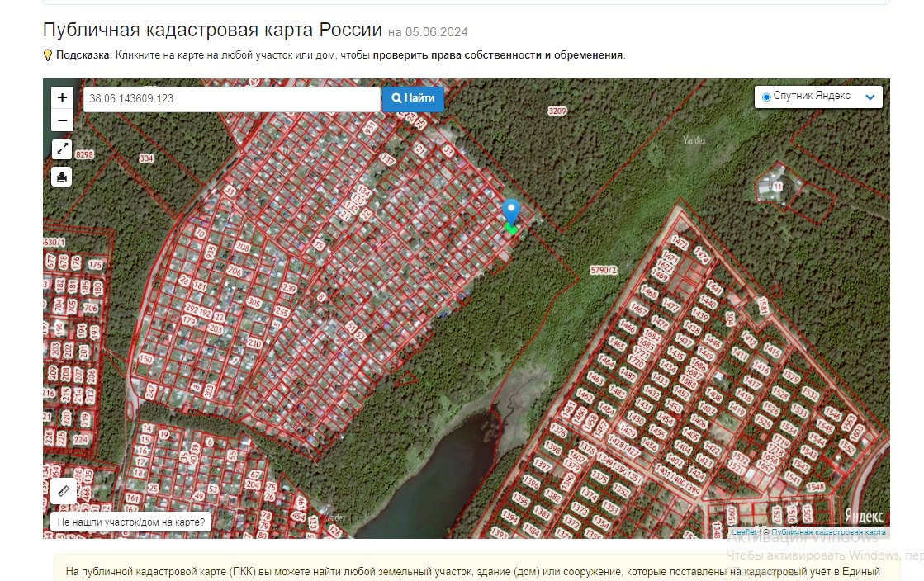Open the Leaflet attribution link
The image size is (924, 581).
[x=744, y=532]
